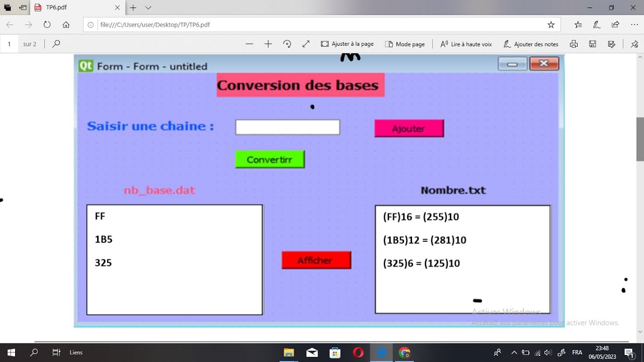Open Windows taskbar search

click(34, 352)
